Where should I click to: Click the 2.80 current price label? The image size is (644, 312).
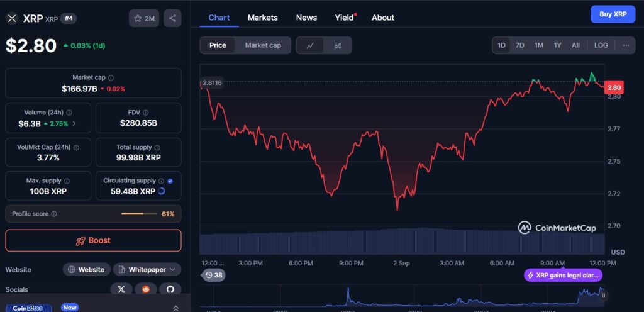coord(614,87)
